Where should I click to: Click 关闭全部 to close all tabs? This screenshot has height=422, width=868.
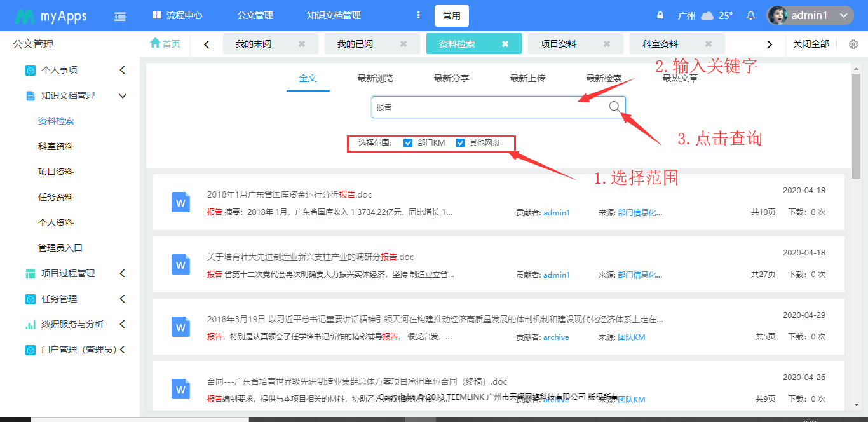tap(811, 44)
